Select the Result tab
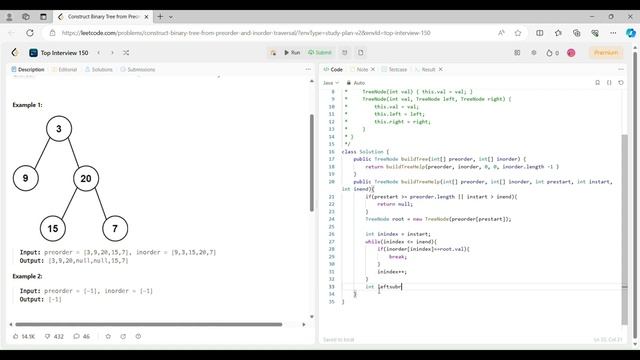 [425, 69]
